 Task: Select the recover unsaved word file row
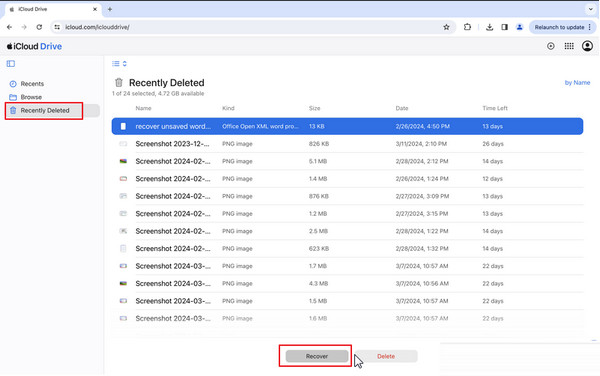point(347,126)
